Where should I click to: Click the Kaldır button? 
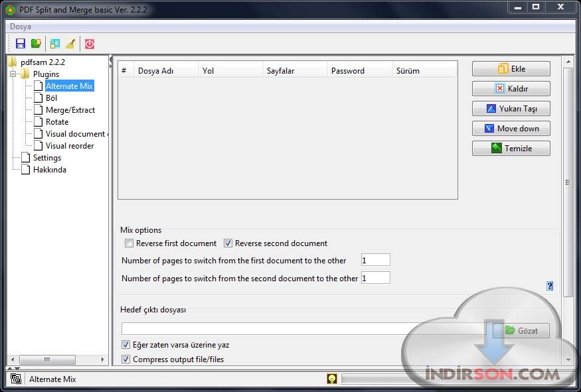[x=511, y=88]
